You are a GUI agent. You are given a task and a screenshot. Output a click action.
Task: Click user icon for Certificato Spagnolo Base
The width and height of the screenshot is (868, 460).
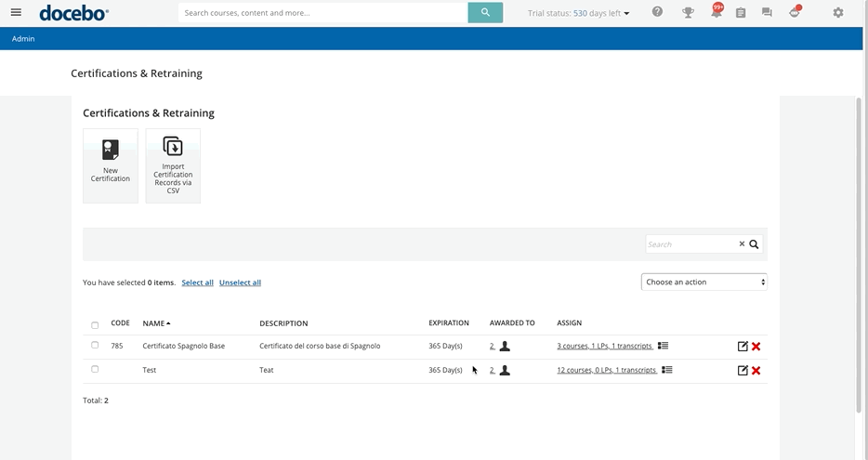[x=505, y=346]
